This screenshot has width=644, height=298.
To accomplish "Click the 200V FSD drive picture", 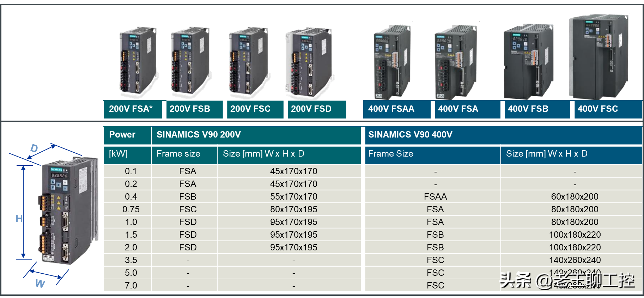I will [x=309, y=62].
